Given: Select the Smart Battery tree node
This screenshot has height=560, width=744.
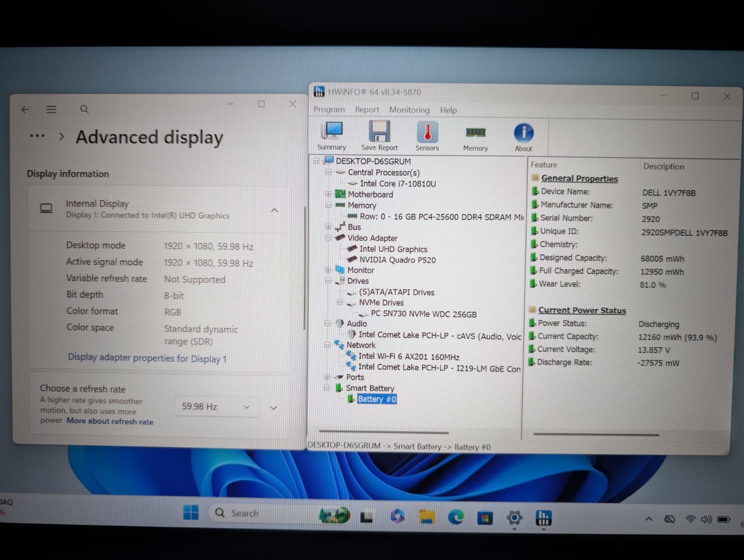Looking at the screenshot, I should pos(370,388).
